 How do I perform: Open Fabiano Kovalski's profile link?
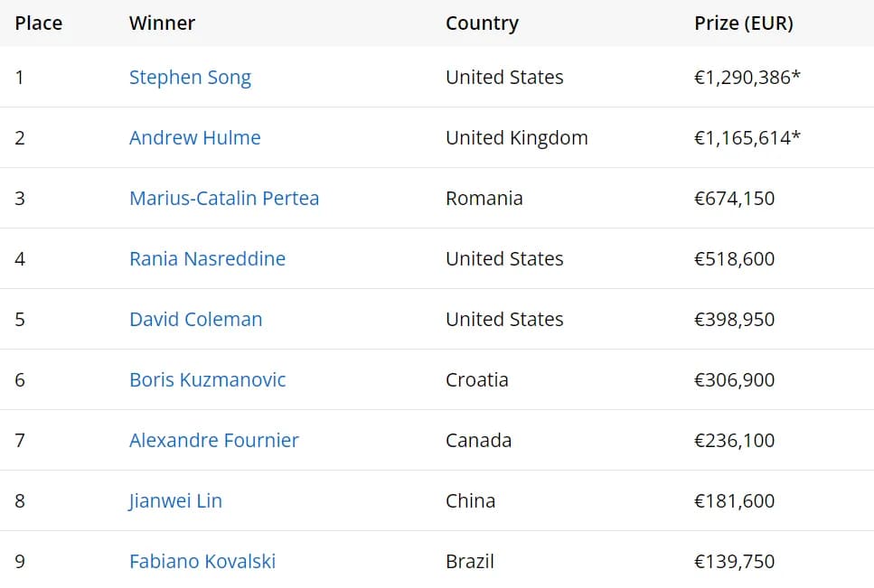(x=202, y=561)
